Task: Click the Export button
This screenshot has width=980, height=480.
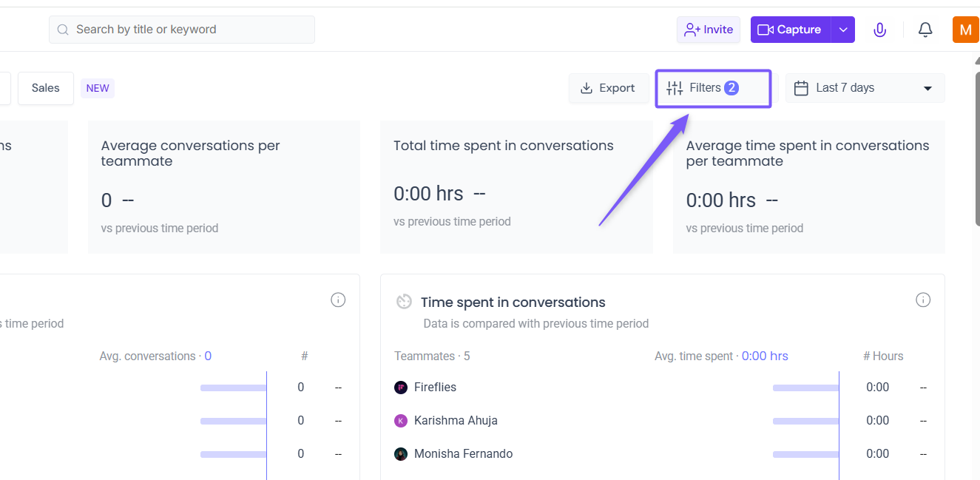Action: pyautogui.click(x=608, y=88)
